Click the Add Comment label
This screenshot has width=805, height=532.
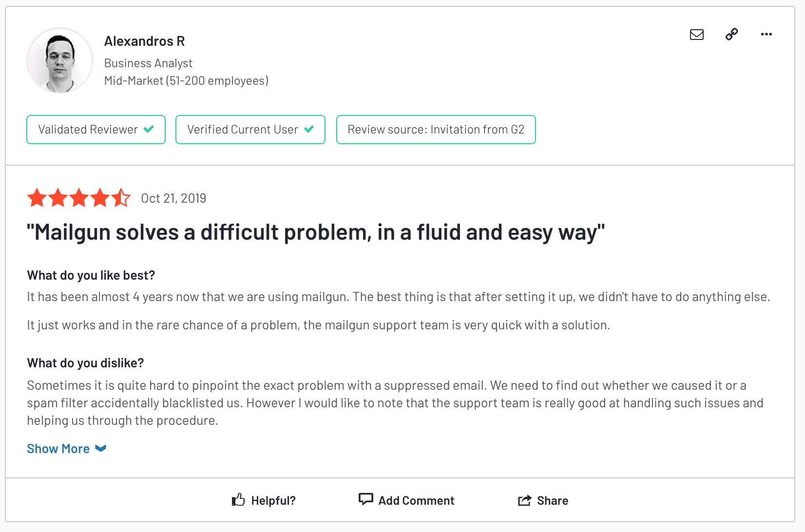[416, 500]
